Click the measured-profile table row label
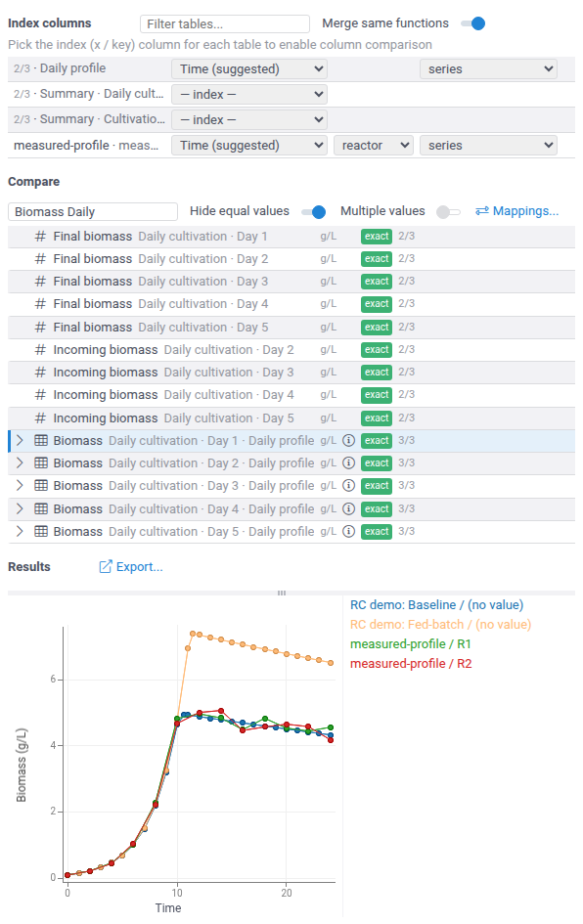The width and height of the screenshot is (583, 924). [x=86, y=145]
